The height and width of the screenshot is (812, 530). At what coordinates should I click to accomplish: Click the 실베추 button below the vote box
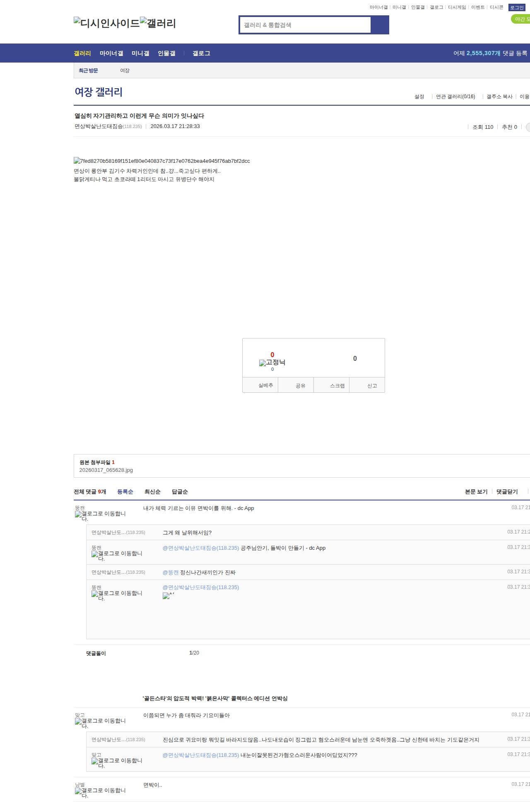pyautogui.click(x=260, y=385)
